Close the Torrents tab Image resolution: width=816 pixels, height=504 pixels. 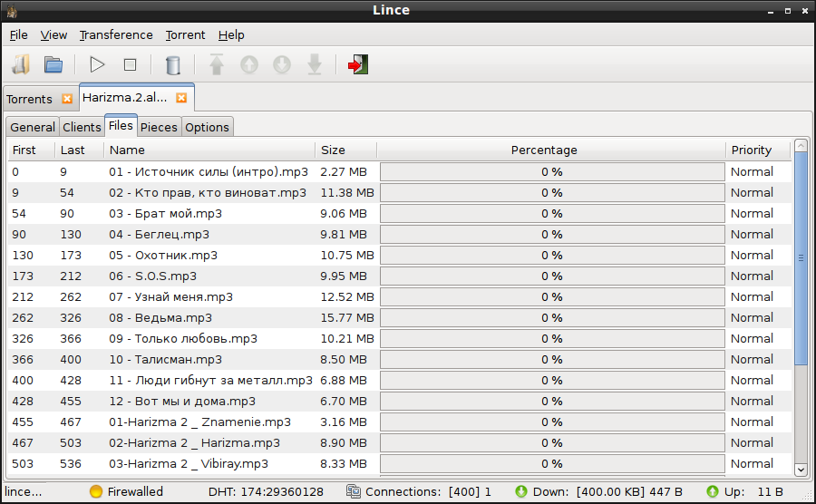coord(67,99)
